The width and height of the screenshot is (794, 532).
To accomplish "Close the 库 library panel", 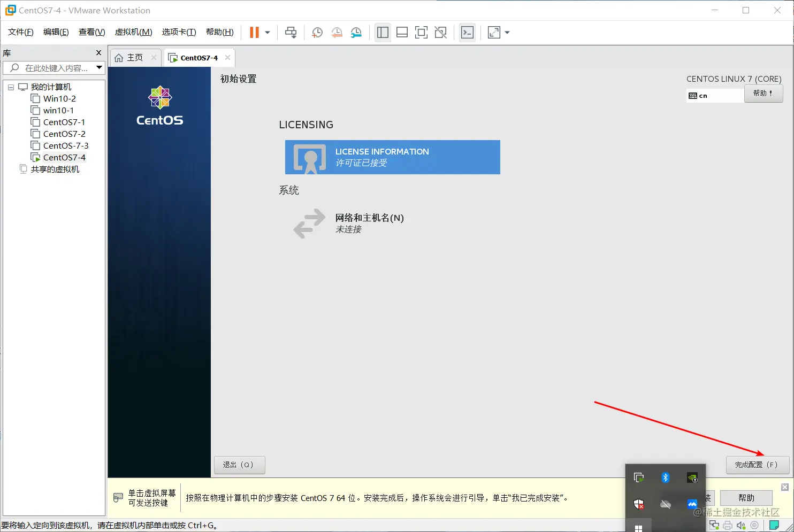I will point(98,52).
